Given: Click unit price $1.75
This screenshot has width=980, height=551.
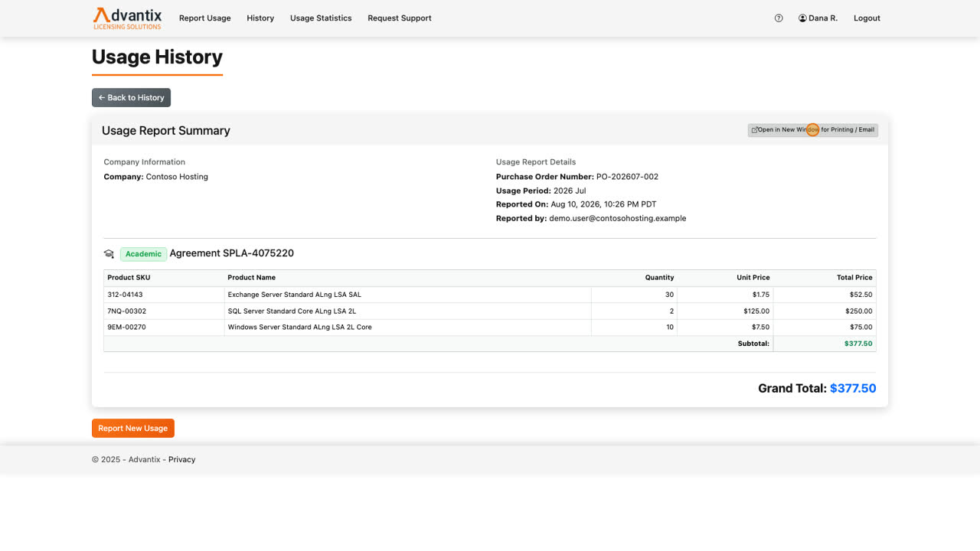Looking at the screenshot, I should (x=761, y=295).
